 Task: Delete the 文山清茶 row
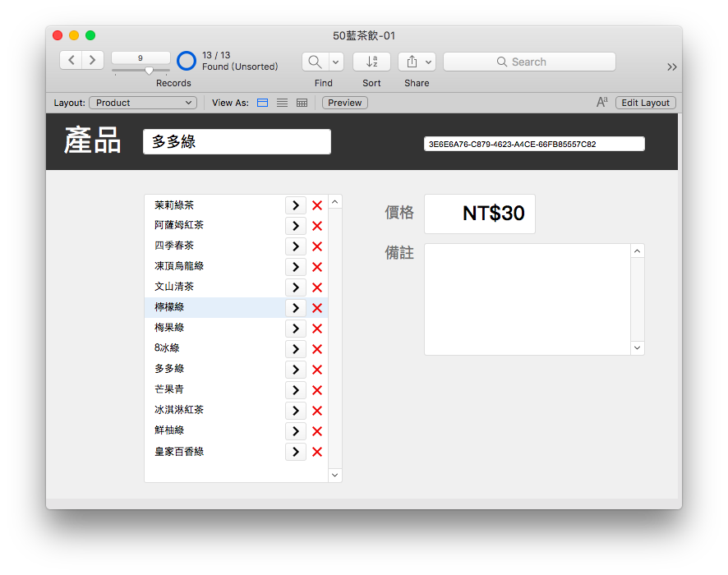317,287
